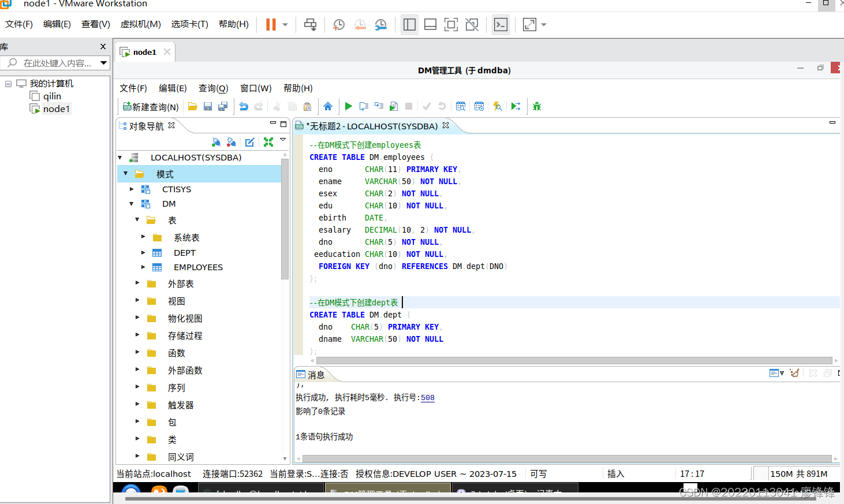This screenshot has width=844, height=504.
Task: Send Ctrl+Alt+Del to the virtual machine
Action: [x=310, y=24]
